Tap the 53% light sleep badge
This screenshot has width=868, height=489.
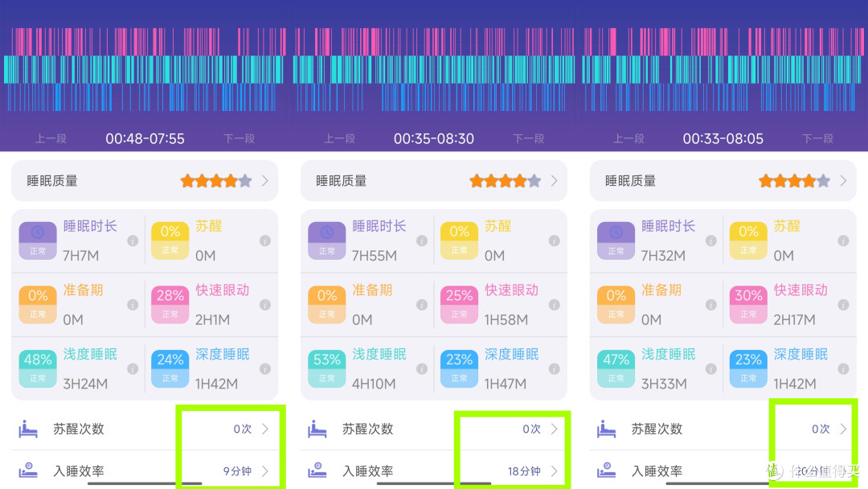(327, 369)
